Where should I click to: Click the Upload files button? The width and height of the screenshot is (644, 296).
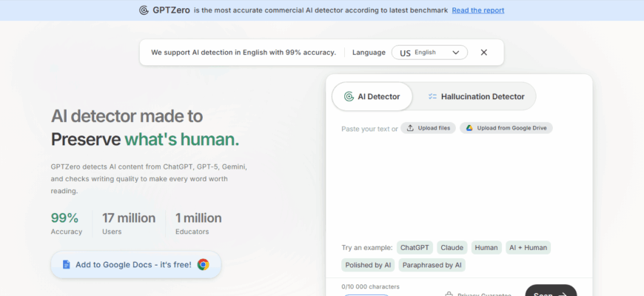click(428, 128)
